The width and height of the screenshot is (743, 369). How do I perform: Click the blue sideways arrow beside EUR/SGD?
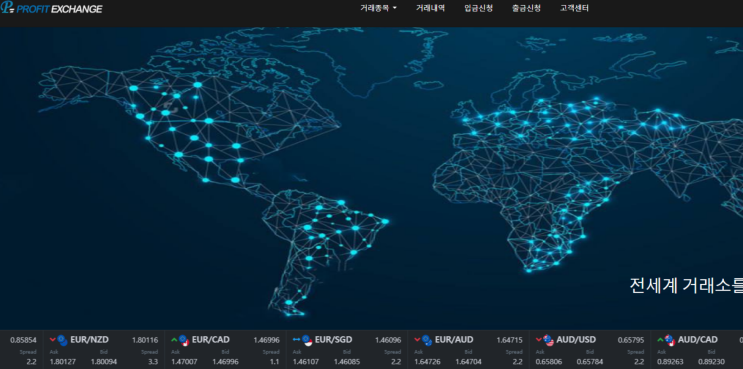[x=297, y=339]
